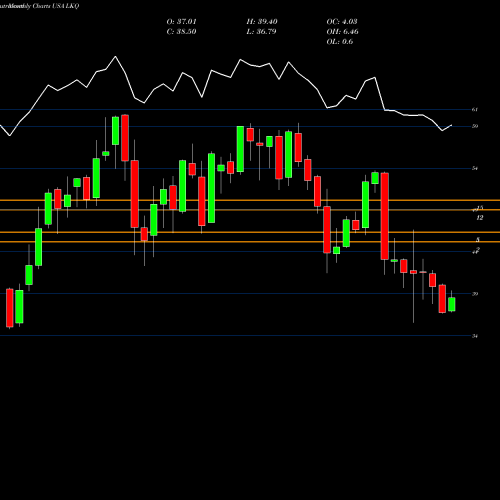The image size is (500, 500).
Task: Select the 'OH: 6.46' reading
Action: pyautogui.click(x=342, y=32)
